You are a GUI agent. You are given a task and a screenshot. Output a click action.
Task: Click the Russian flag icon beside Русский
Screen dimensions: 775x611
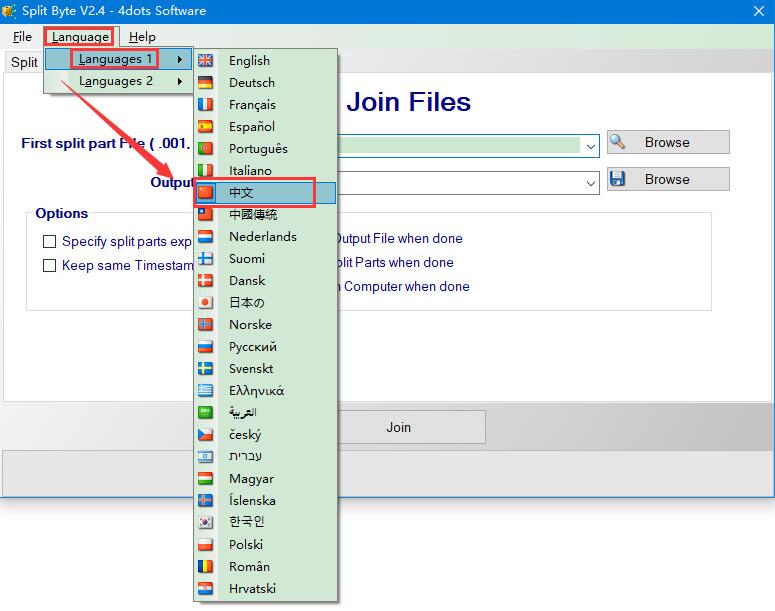pos(206,347)
